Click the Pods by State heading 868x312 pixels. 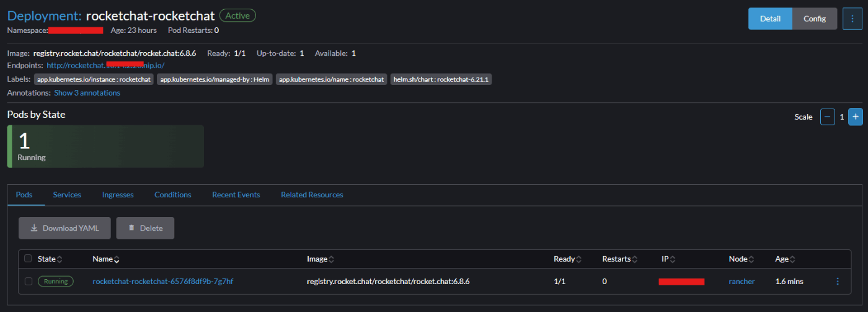click(36, 115)
